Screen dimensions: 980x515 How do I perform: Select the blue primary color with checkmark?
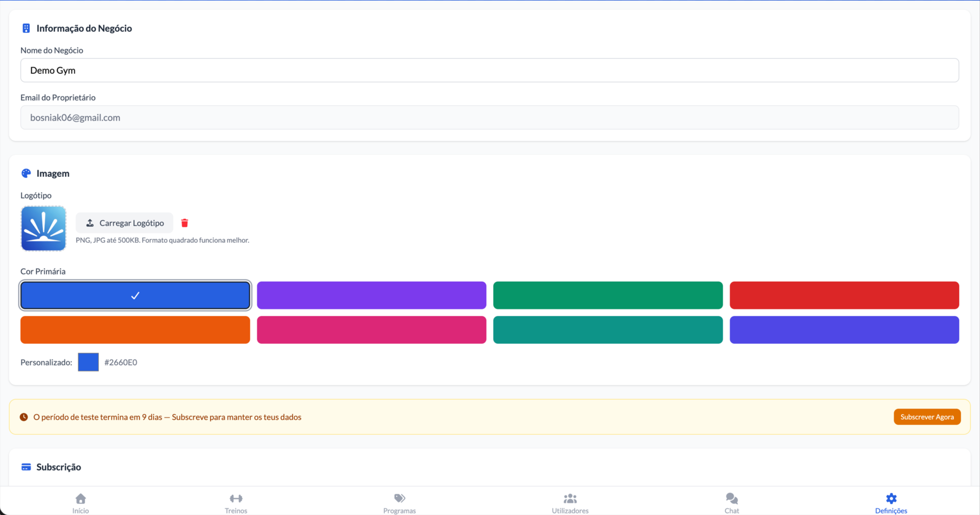pyautogui.click(x=135, y=295)
